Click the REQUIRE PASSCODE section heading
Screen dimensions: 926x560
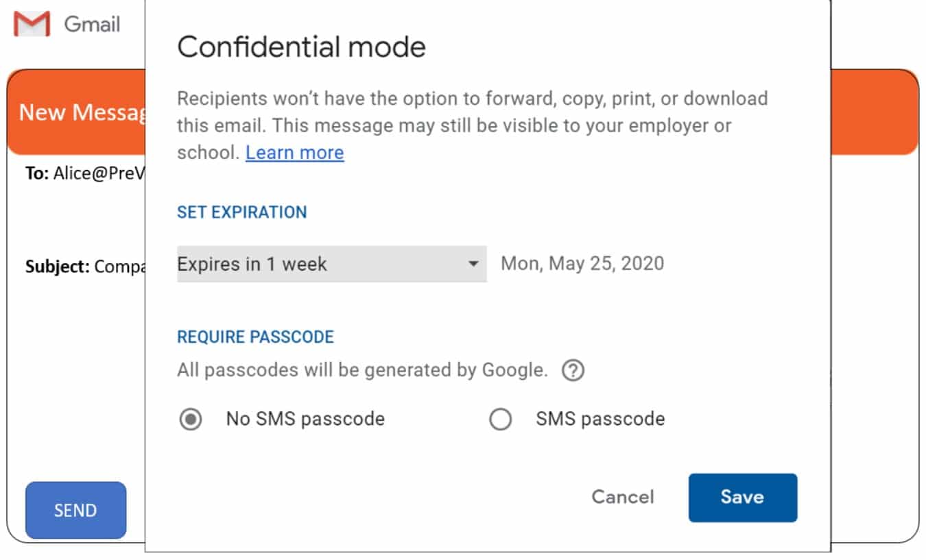[255, 337]
